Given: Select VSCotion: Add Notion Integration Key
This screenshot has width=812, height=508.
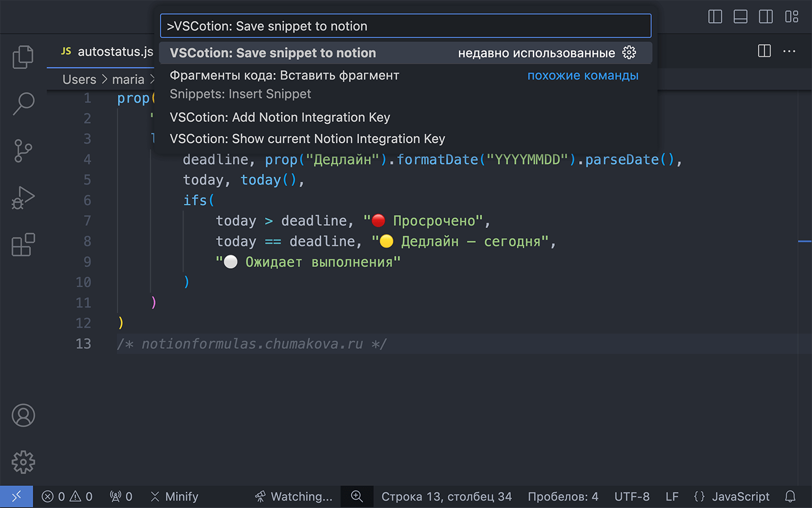Looking at the screenshot, I should pos(405,117).
